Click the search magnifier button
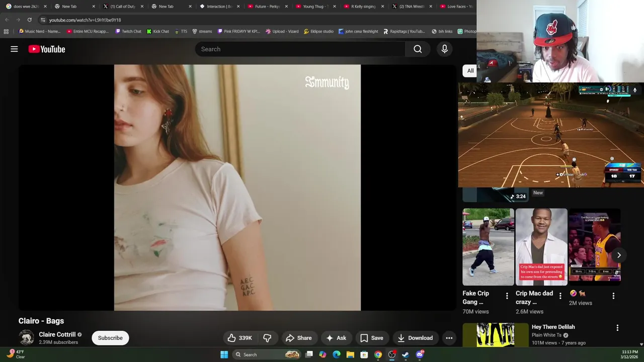The image size is (644, 362). point(418,49)
